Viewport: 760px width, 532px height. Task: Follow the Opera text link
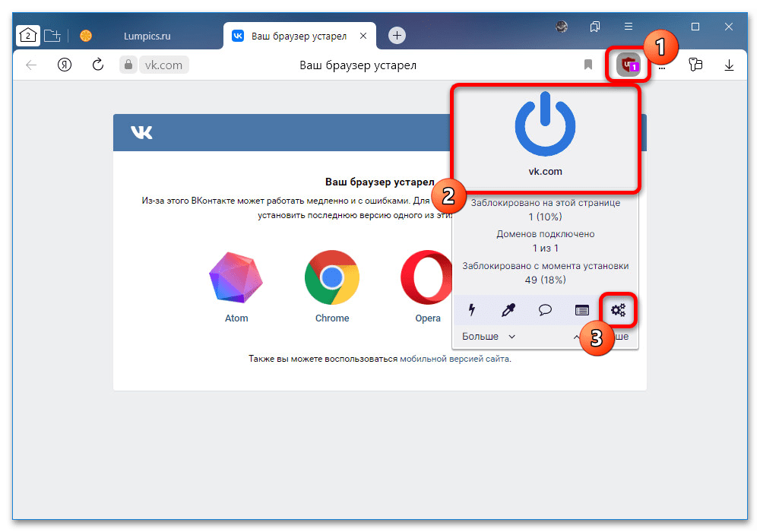coord(427,318)
